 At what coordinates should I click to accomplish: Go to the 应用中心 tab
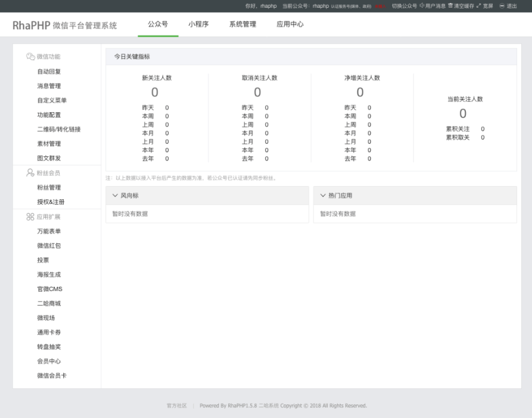pos(290,24)
